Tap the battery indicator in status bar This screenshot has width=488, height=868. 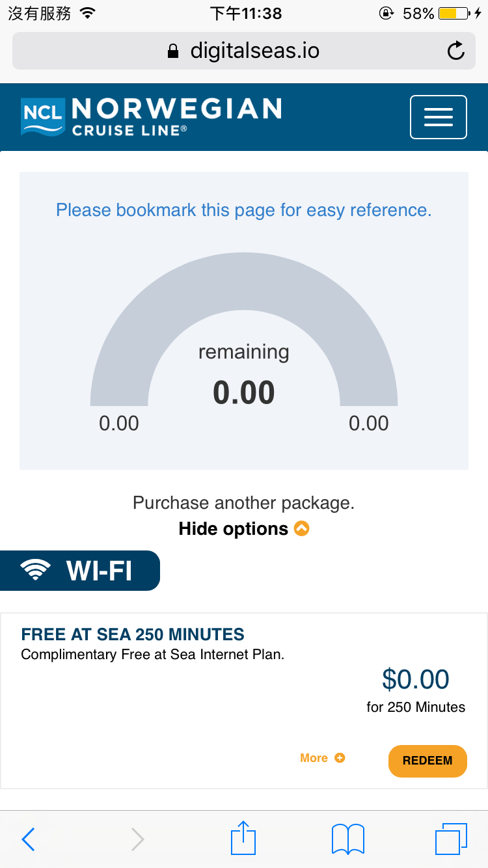click(455, 13)
